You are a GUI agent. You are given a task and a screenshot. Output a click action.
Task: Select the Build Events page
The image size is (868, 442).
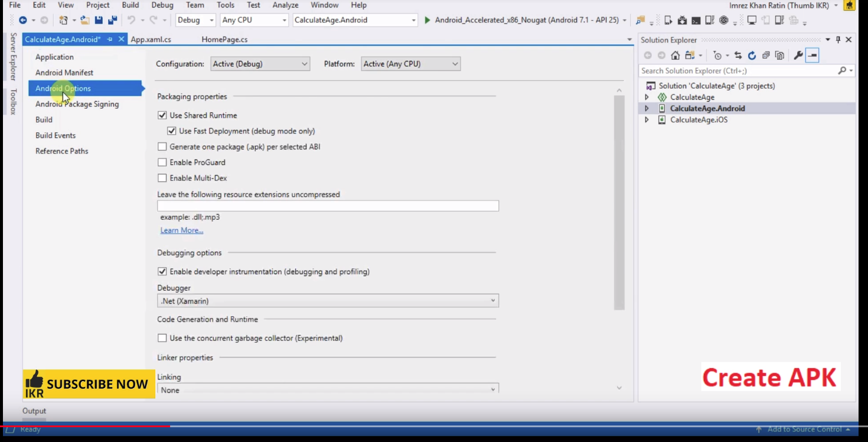click(x=56, y=135)
